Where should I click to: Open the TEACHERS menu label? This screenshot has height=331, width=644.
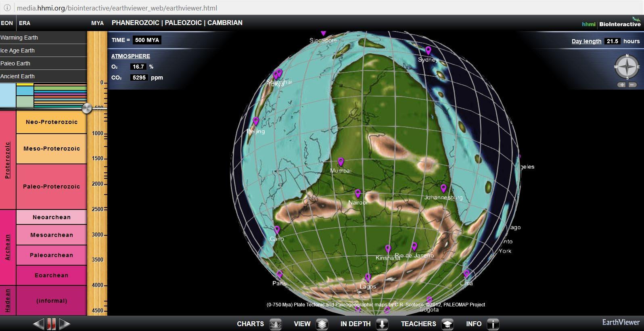tap(418, 324)
